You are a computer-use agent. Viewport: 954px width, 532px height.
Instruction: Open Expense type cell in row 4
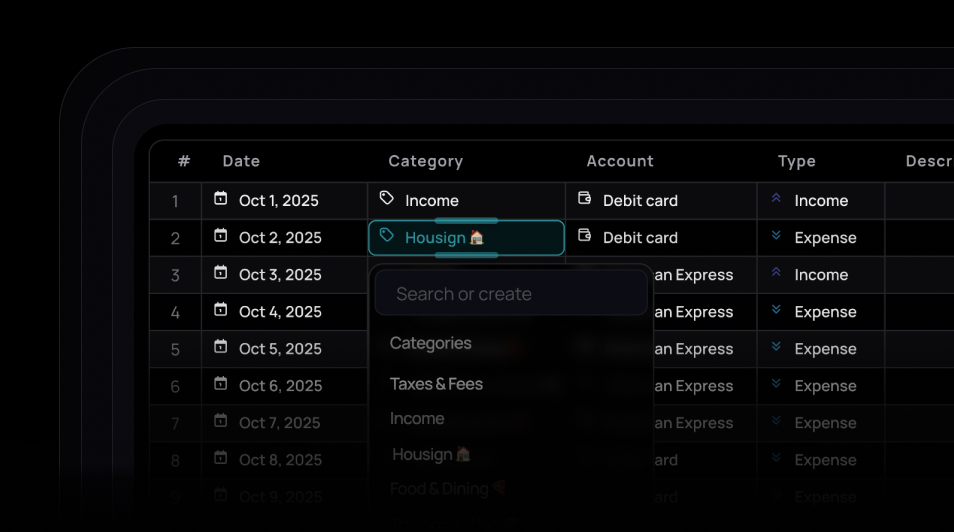pos(820,312)
